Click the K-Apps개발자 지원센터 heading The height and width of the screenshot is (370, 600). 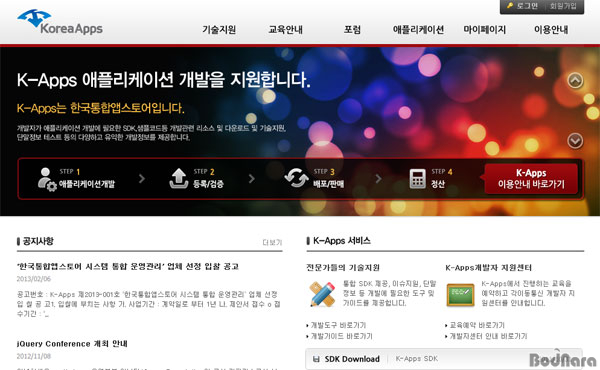coord(489,267)
